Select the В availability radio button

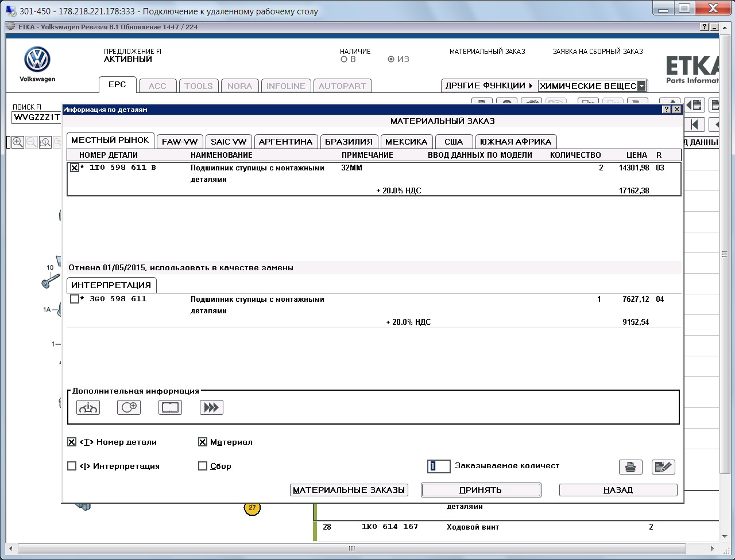point(344,59)
